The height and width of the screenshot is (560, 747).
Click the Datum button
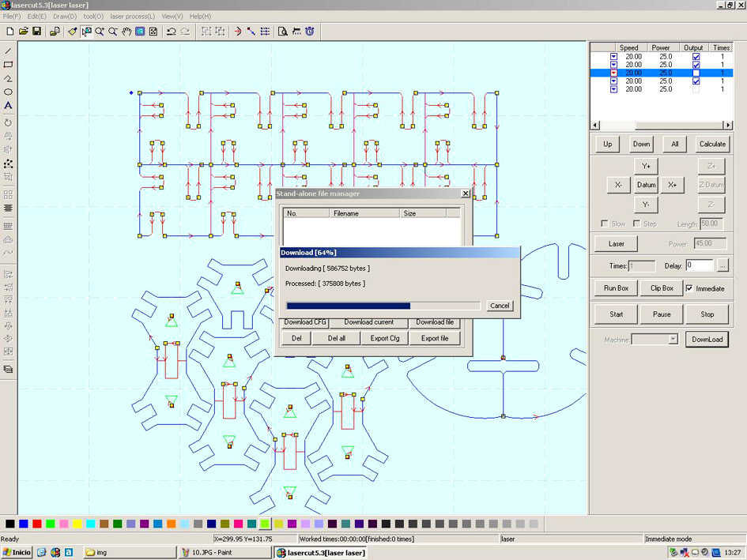pos(646,185)
